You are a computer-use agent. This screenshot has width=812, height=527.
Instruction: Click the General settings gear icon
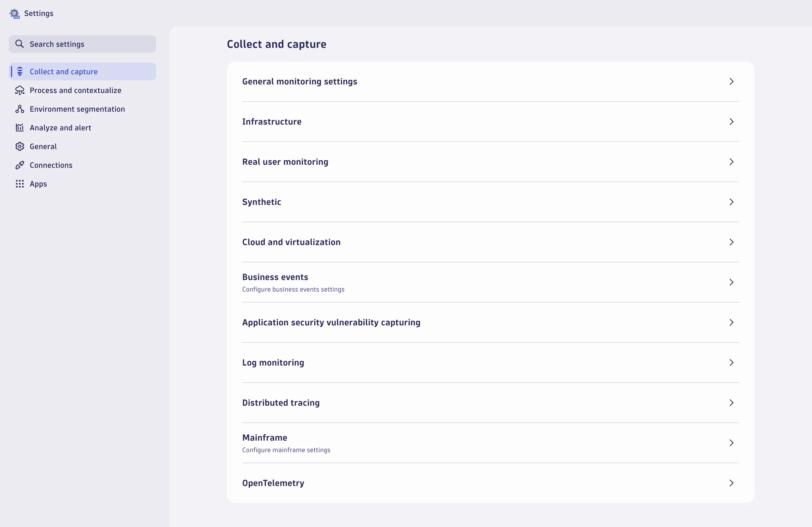[x=20, y=146]
